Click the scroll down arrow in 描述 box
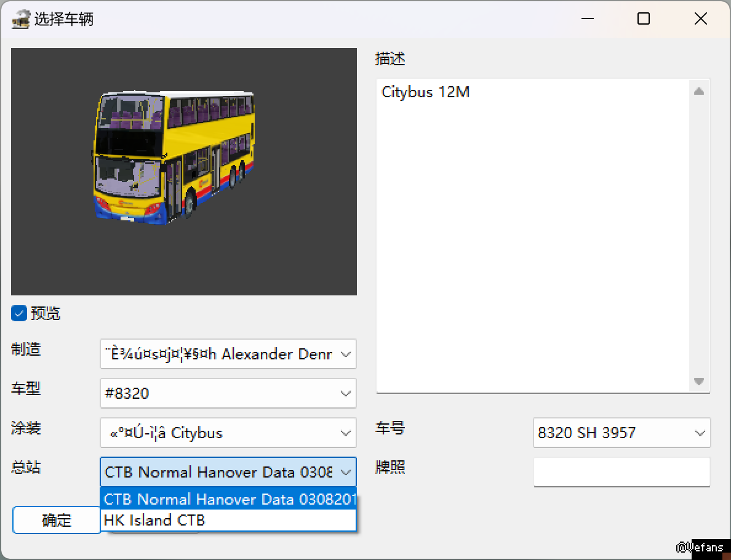The width and height of the screenshot is (731, 560). 698,382
